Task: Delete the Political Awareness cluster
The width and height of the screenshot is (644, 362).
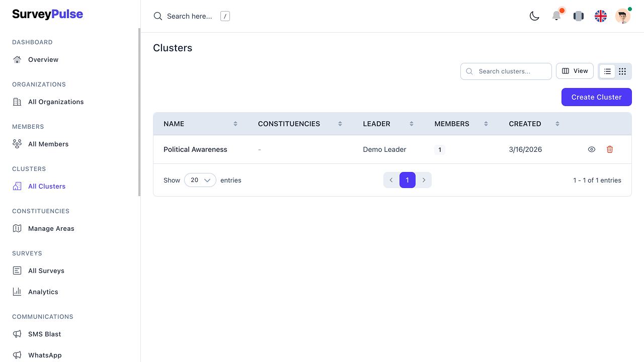Action: point(610,149)
